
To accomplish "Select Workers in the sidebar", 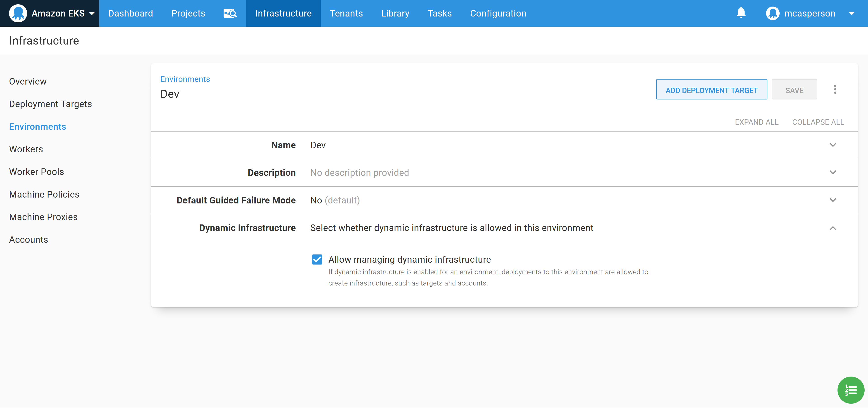I will (x=26, y=149).
